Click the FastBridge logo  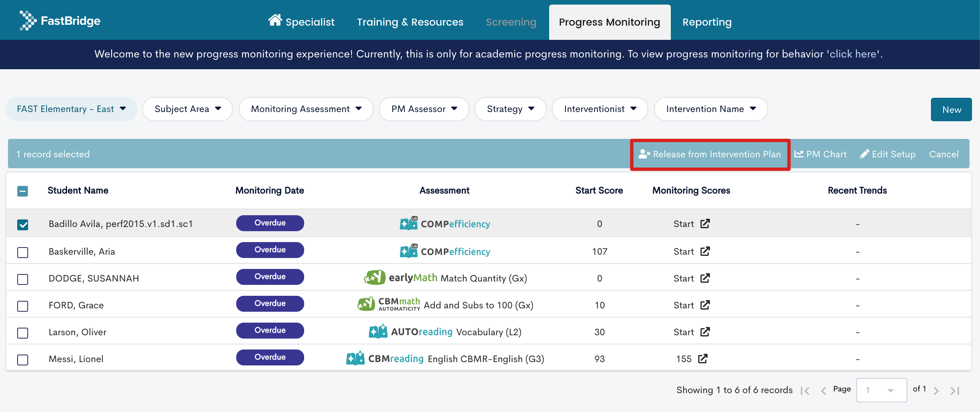coord(60,21)
